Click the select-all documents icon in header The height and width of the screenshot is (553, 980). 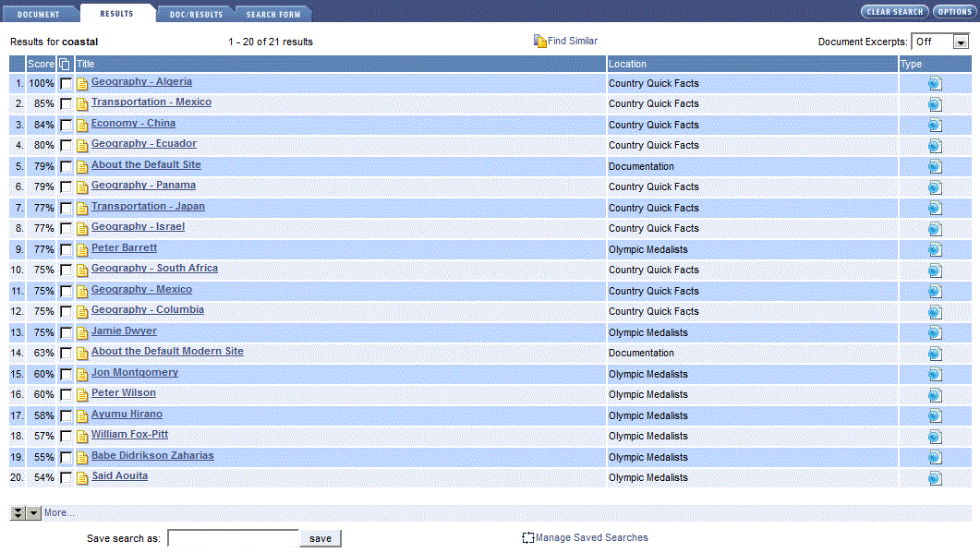[x=65, y=65]
